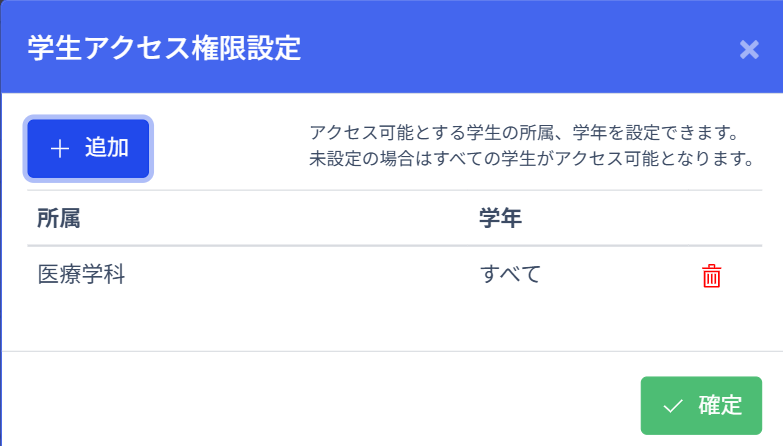Click the すべて grade value
Image resolution: width=783 pixels, height=446 pixels.
click(510, 274)
